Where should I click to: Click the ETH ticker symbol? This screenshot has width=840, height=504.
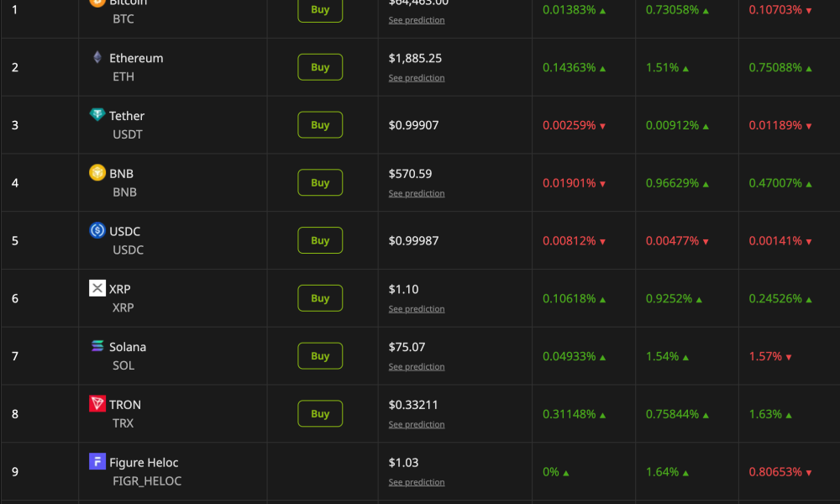click(x=123, y=76)
